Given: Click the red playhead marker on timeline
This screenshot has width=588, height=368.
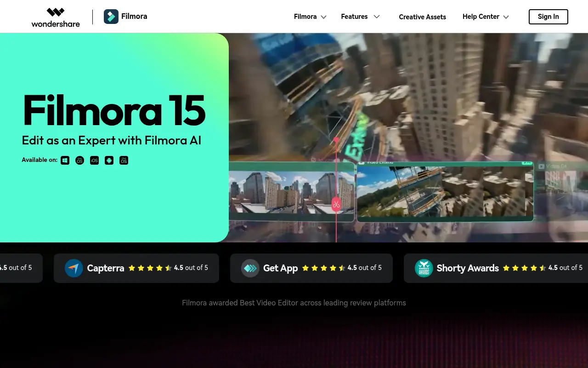Looking at the screenshot, I should pyautogui.click(x=336, y=139).
